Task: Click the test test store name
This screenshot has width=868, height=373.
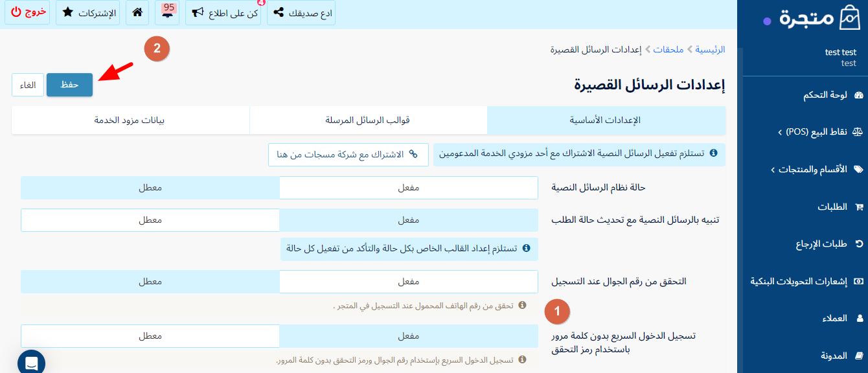Action: click(x=841, y=52)
